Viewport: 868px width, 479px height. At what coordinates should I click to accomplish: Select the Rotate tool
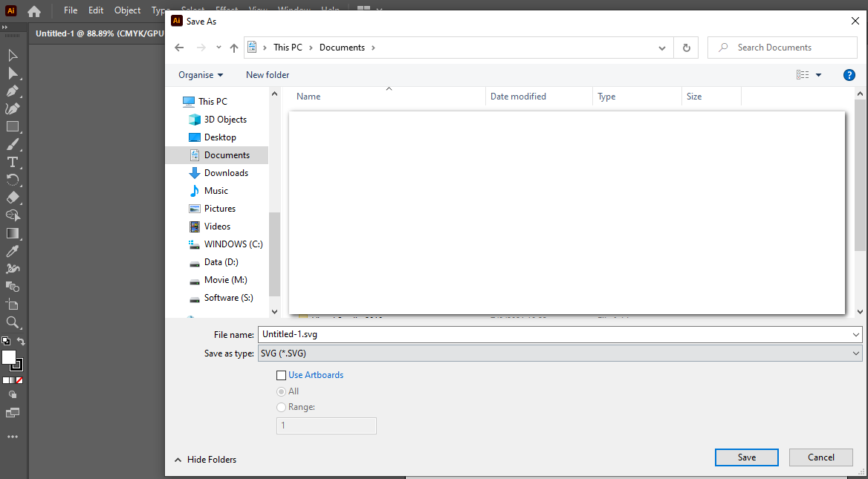(x=12, y=180)
